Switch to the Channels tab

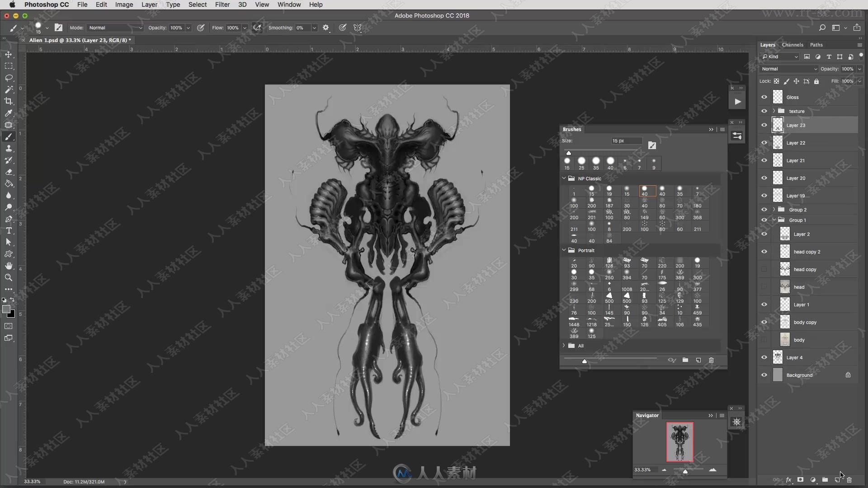pos(793,45)
